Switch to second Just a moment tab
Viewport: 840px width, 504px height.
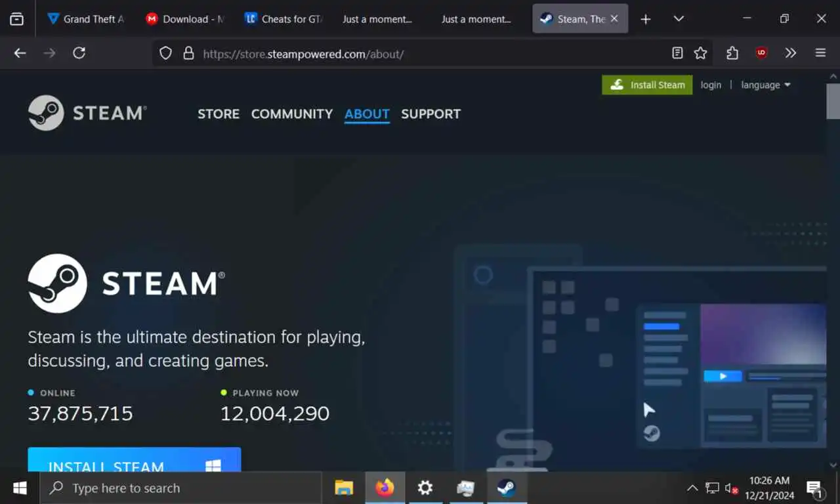[476, 19]
